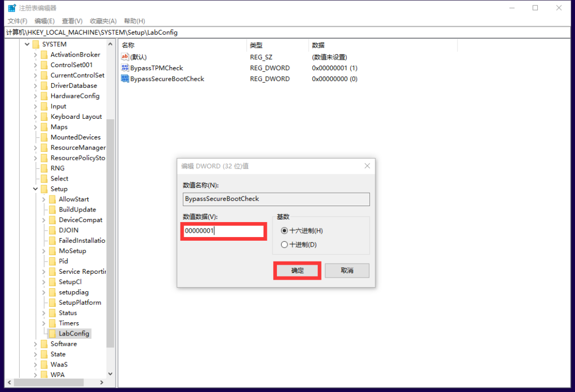The width and height of the screenshot is (575, 392).
Task: Click the (默认) string value icon
Action: coord(125,57)
